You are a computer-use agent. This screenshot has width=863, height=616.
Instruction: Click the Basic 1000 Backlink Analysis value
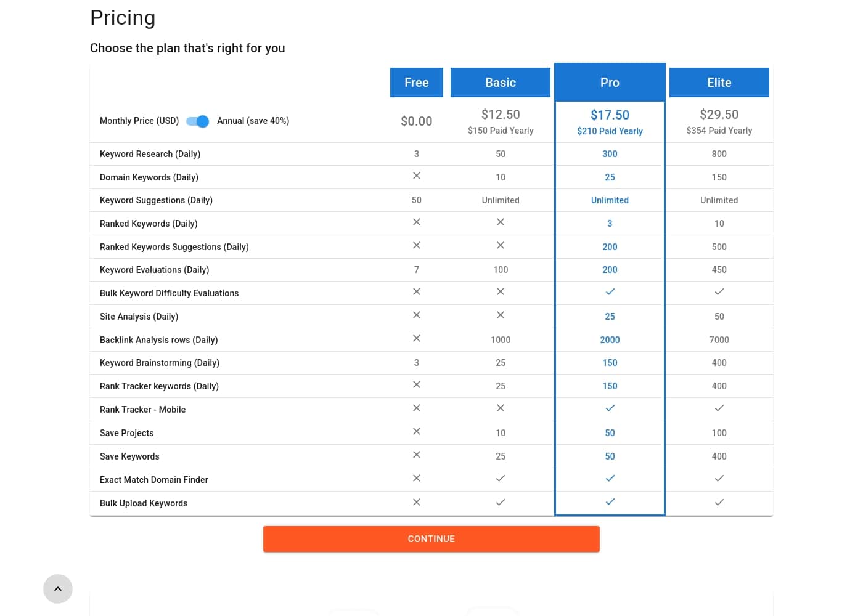coord(501,340)
